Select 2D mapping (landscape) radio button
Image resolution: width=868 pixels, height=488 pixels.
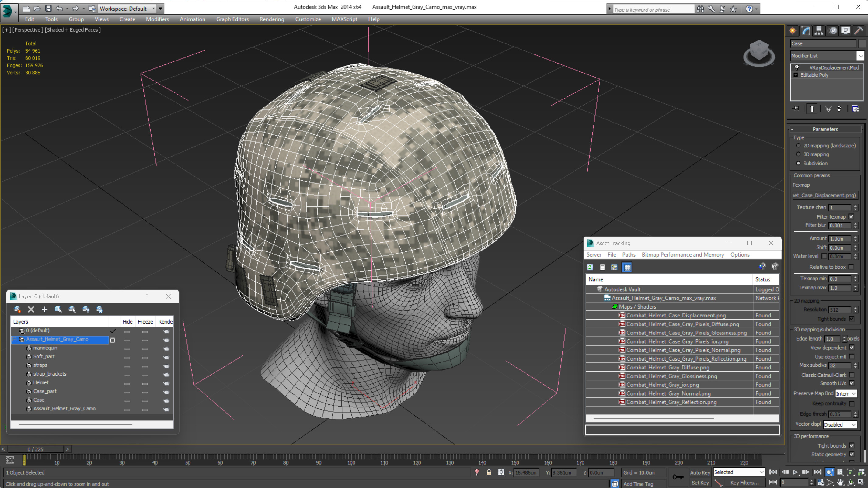[x=798, y=146]
